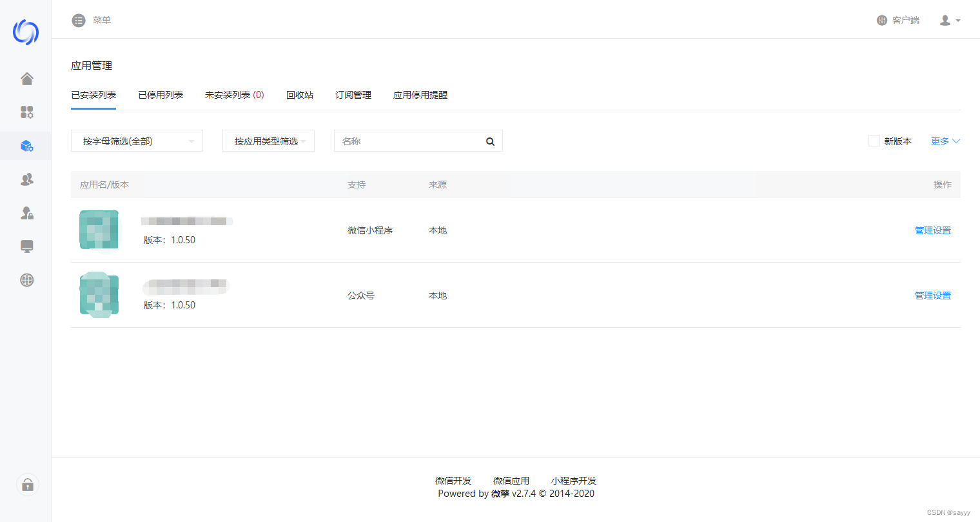Click the blurred app name in the 公众号 row

pos(186,286)
